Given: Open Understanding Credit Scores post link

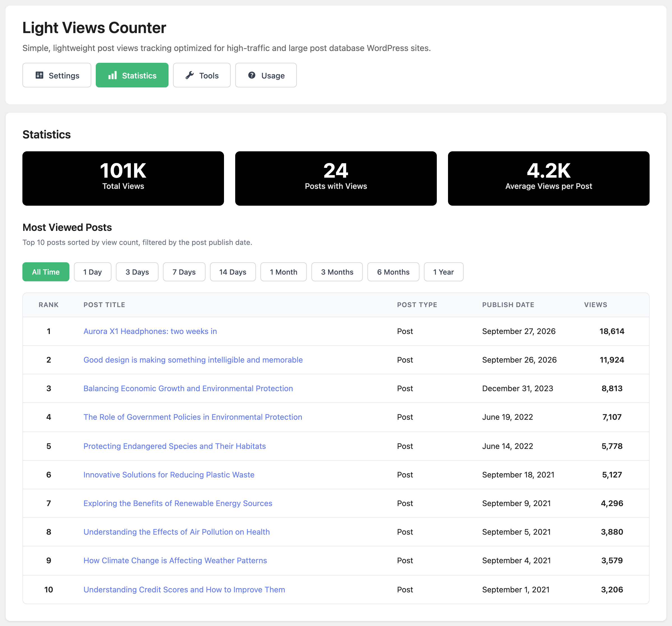Looking at the screenshot, I should (x=184, y=590).
